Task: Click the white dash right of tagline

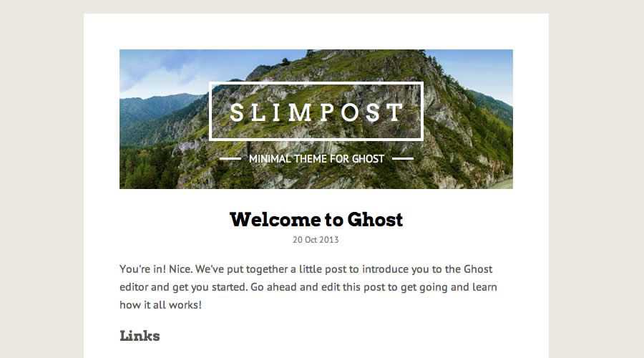Action: (403, 158)
